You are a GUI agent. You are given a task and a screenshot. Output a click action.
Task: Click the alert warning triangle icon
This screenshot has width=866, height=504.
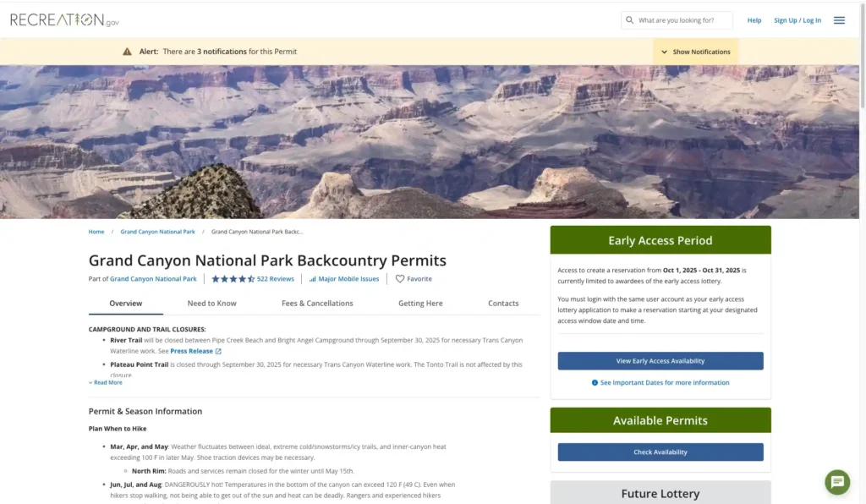coord(127,52)
